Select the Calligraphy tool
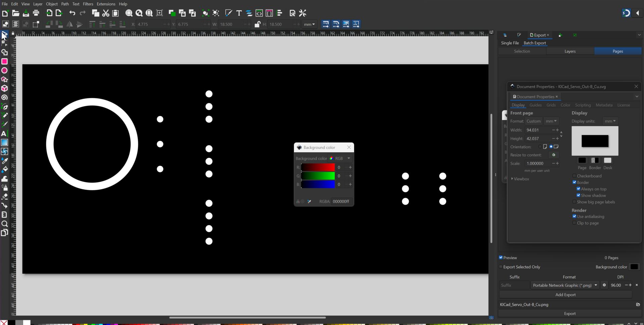The height and width of the screenshot is (325, 644). [x=4, y=124]
